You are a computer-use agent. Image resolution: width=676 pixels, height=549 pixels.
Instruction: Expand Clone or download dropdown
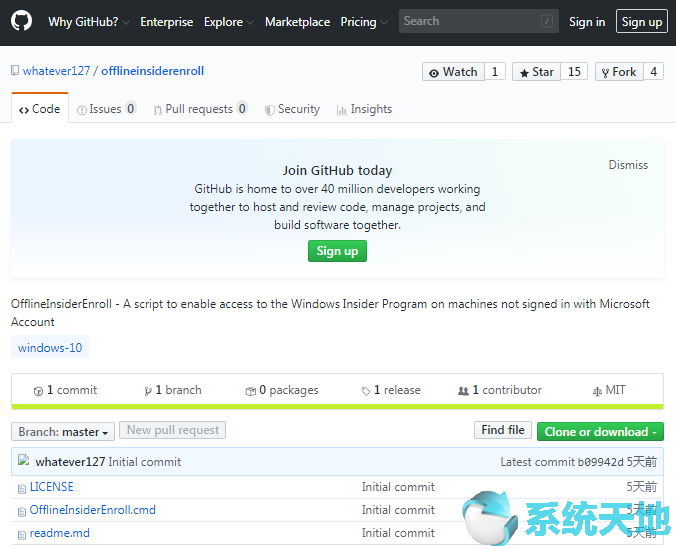point(600,432)
